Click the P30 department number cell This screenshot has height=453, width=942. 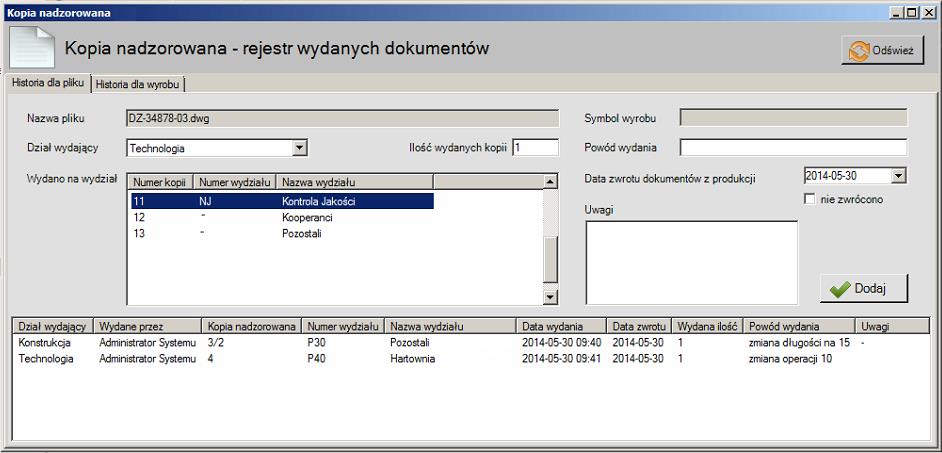315,342
